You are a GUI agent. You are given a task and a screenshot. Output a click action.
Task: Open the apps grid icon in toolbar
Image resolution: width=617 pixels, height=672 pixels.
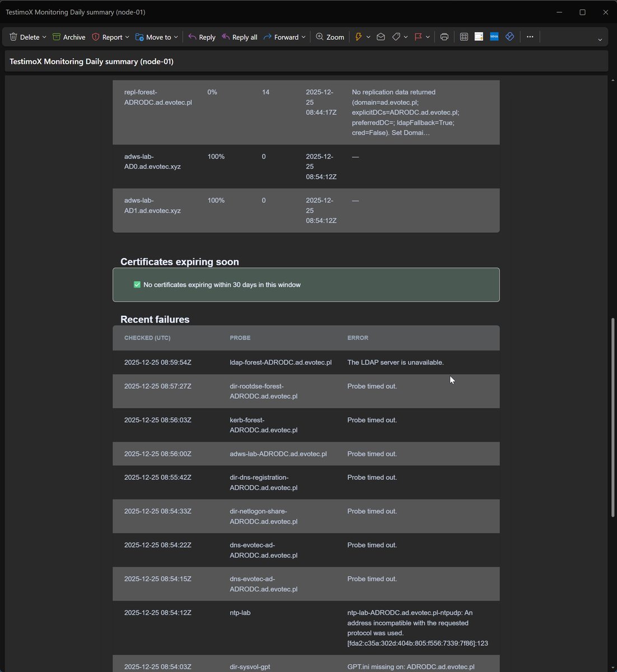click(464, 37)
